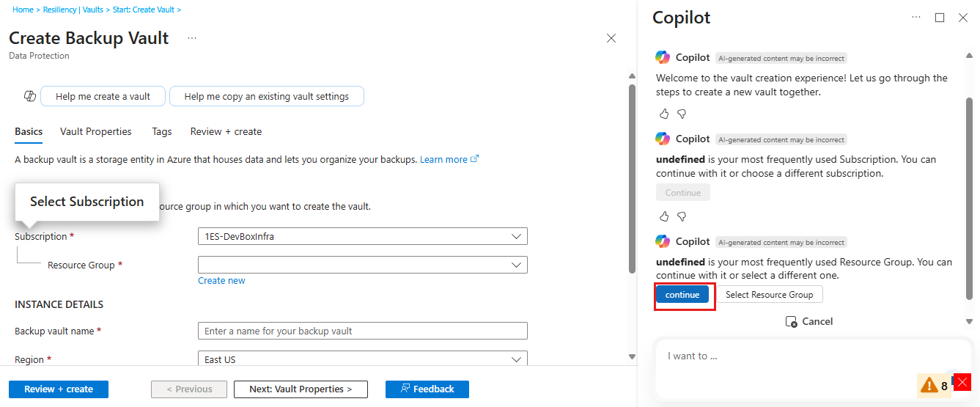Click the warning notifications icon showing 8
Image resolution: width=980 pixels, height=407 pixels.
(934, 385)
